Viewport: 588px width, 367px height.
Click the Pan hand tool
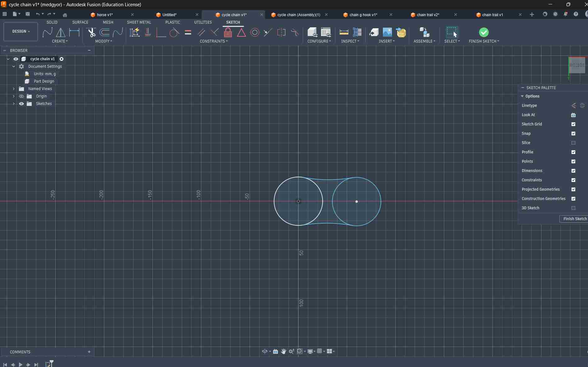[283, 351]
